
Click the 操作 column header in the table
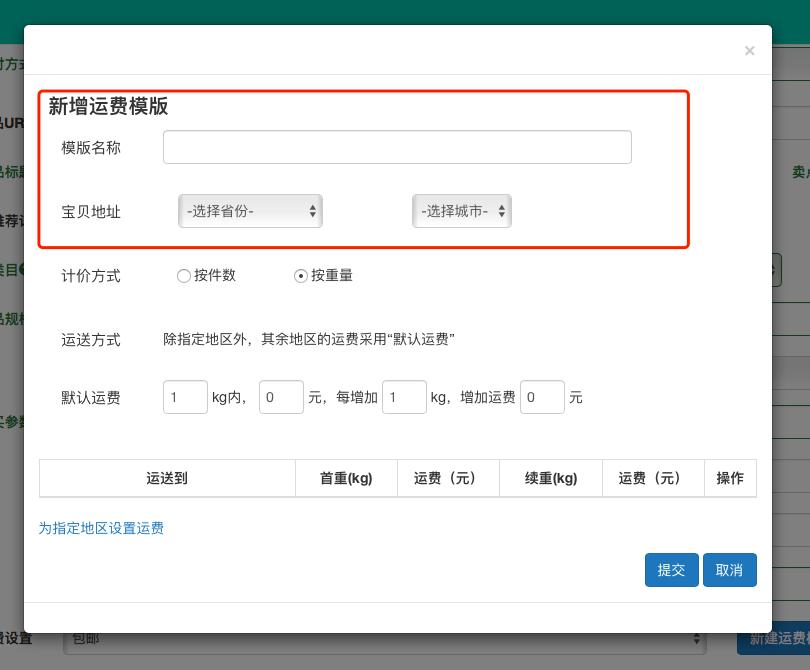730,478
